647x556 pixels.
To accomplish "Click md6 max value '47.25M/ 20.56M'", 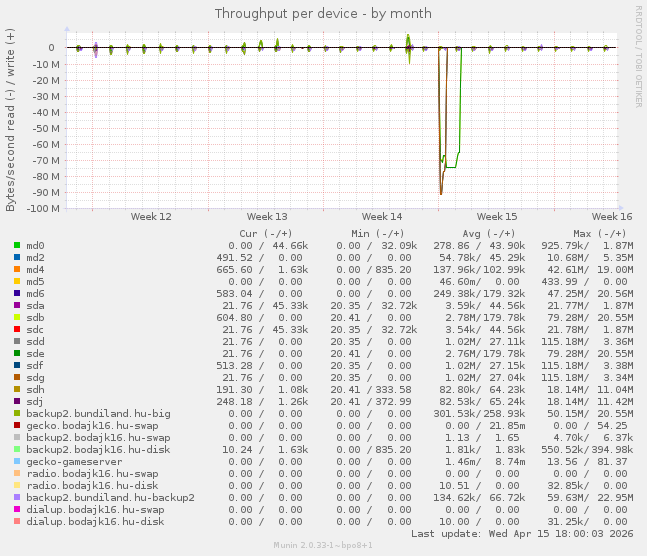I will click(590, 293).
